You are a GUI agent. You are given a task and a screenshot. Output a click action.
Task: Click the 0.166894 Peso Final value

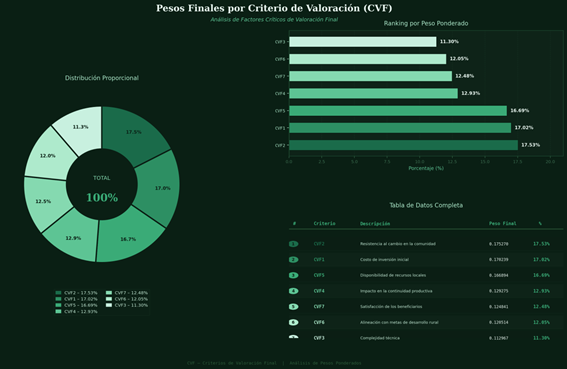coord(499,275)
